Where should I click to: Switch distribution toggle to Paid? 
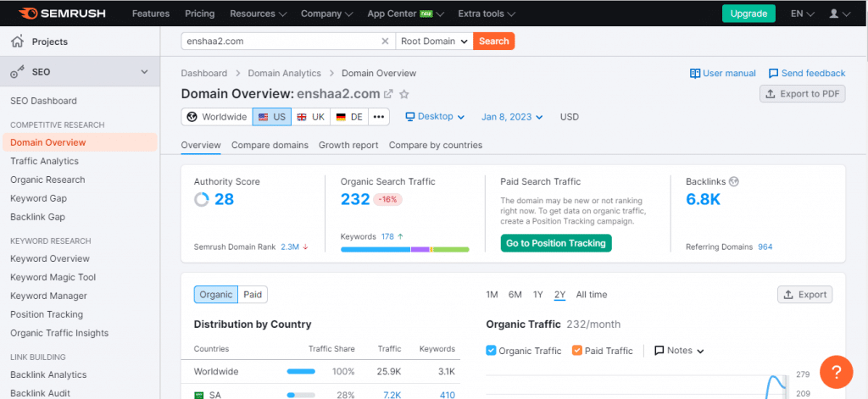(253, 295)
